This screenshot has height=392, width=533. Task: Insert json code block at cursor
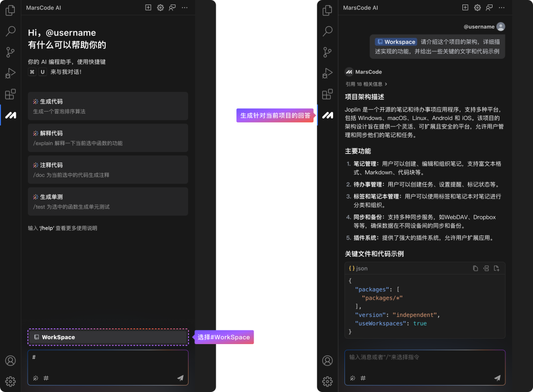coord(486,268)
